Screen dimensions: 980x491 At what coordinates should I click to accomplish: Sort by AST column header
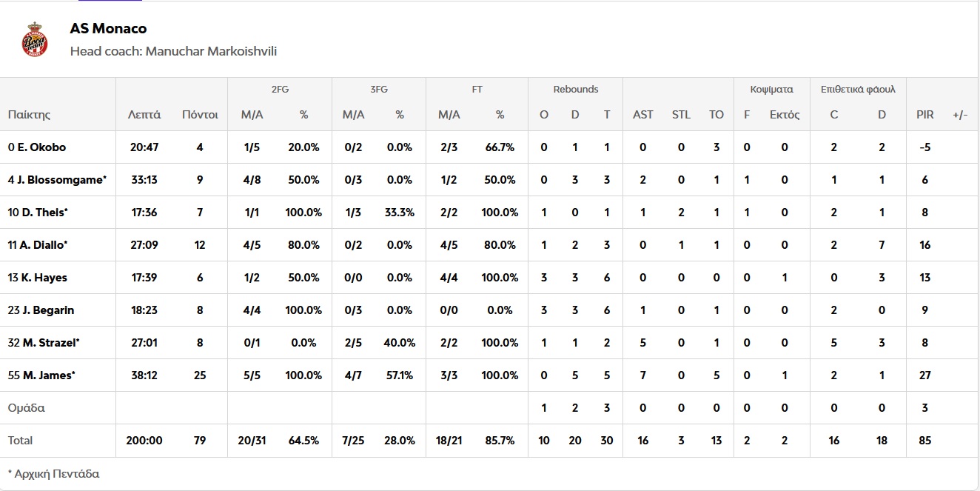pyautogui.click(x=642, y=115)
